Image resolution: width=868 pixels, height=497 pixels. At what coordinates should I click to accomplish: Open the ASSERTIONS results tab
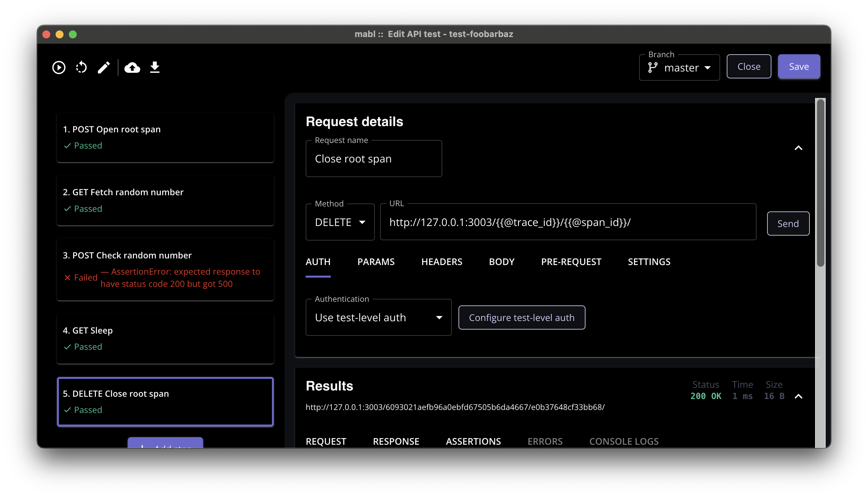[x=473, y=441]
